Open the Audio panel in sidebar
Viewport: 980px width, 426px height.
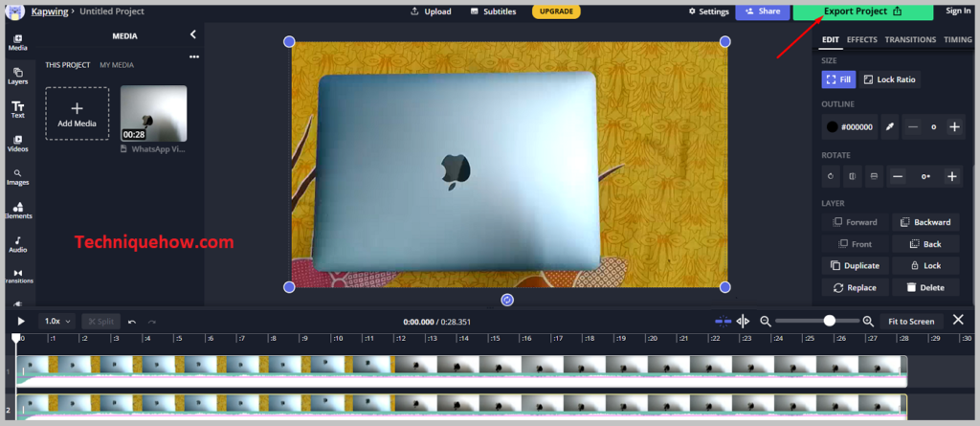(17, 244)
